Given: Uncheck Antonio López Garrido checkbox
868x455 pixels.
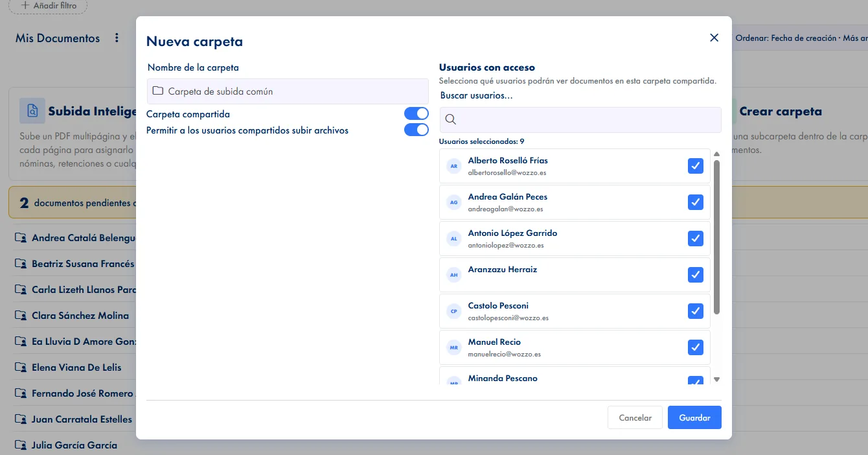Looking at the screenshot, I should point(696,239).
